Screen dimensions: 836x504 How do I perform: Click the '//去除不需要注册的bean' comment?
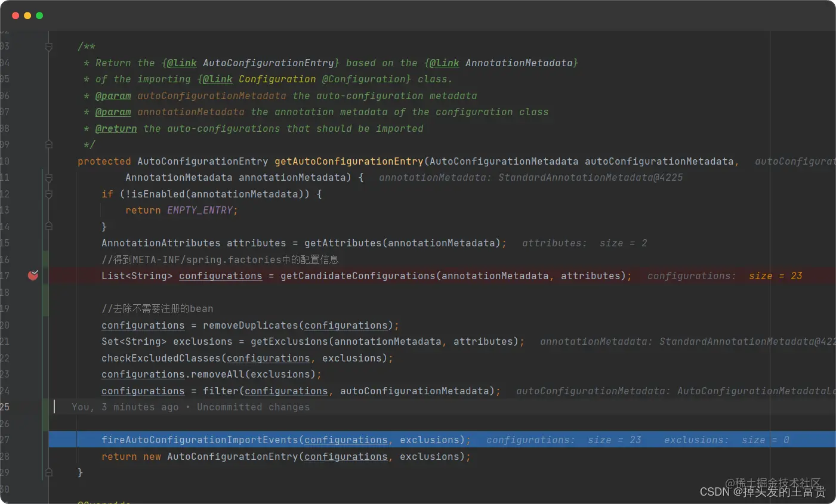tap(157, 309)
